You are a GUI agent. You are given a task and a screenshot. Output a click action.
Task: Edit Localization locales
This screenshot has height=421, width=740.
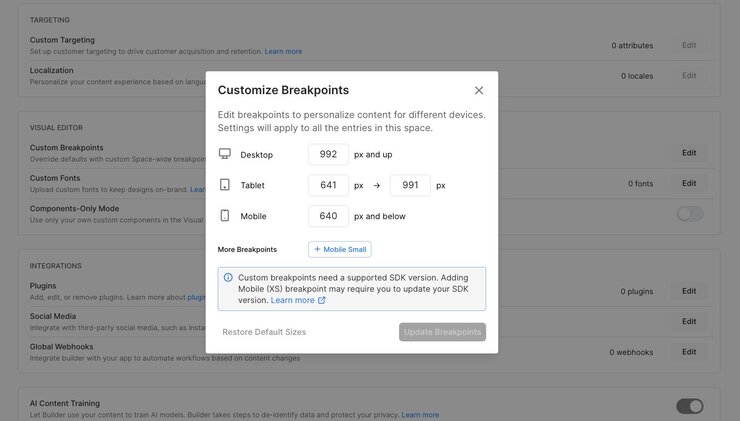click(x=689, y=76)
